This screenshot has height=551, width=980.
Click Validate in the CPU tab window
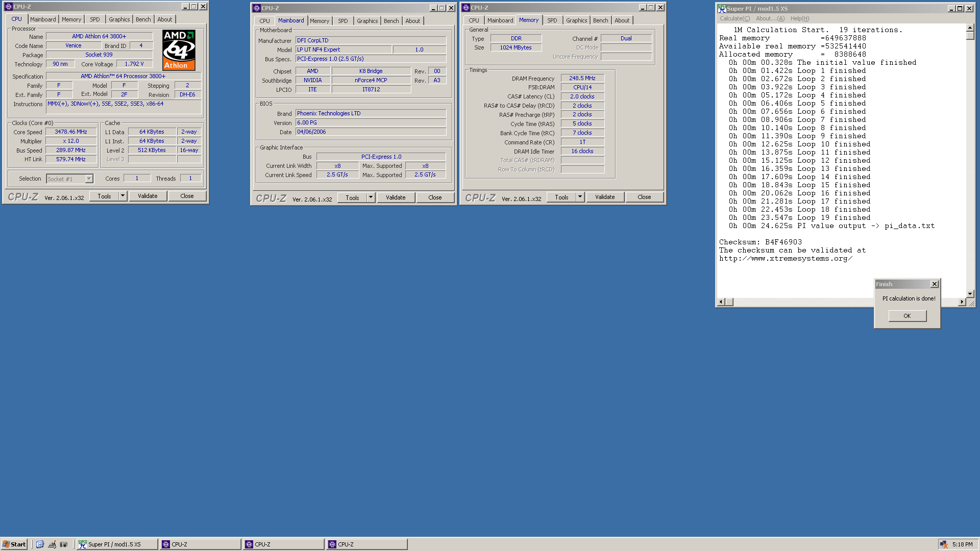(148, 196)
